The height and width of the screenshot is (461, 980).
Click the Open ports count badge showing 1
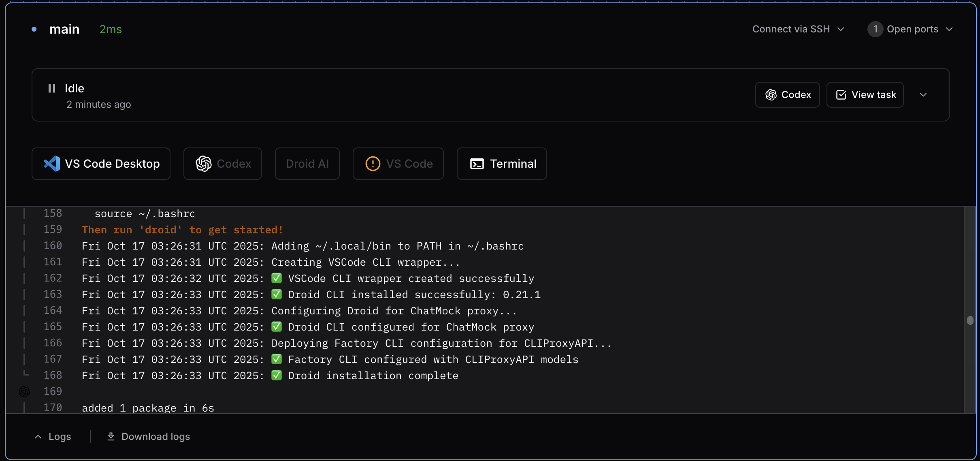point(875,29)
